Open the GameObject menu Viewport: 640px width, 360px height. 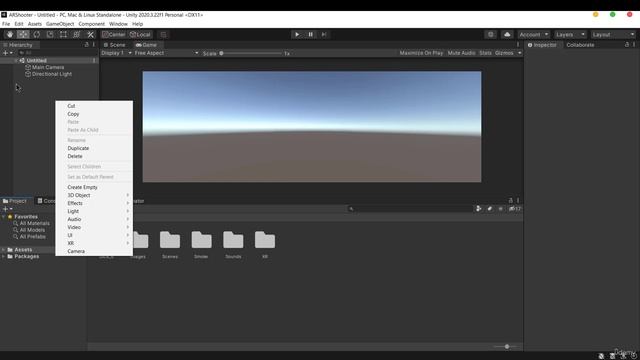[x=60, y=24]
